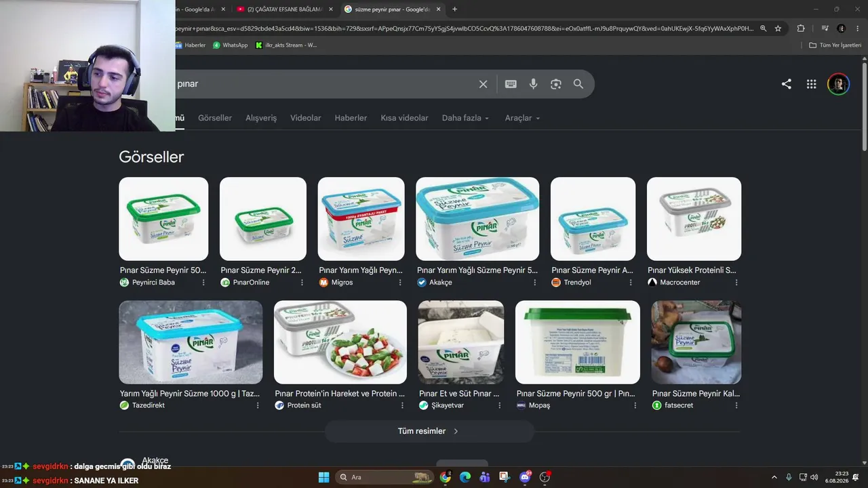Image resolution: width=868 pixels, height=488 pixels.
Task: Submit search with the magnifier icon
Action: click(x=578, y=84)
